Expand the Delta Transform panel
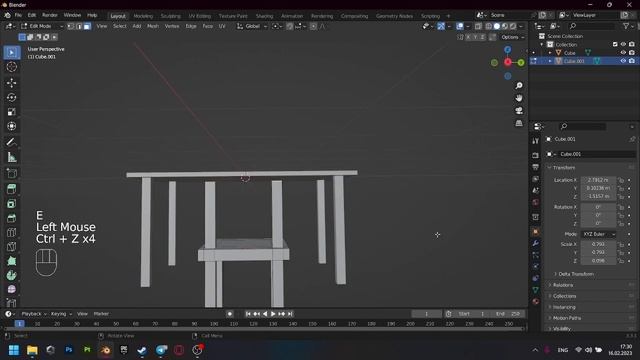 tap(576, 274)
